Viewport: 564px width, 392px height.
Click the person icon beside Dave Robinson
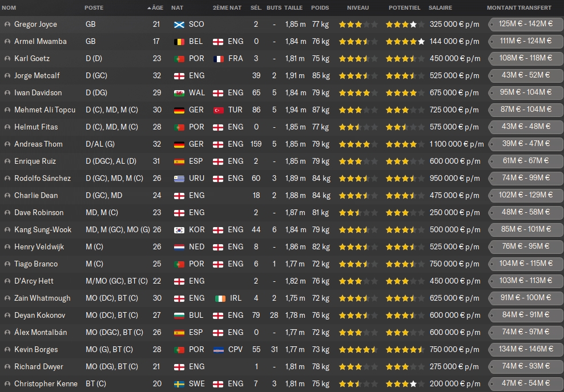7,212
